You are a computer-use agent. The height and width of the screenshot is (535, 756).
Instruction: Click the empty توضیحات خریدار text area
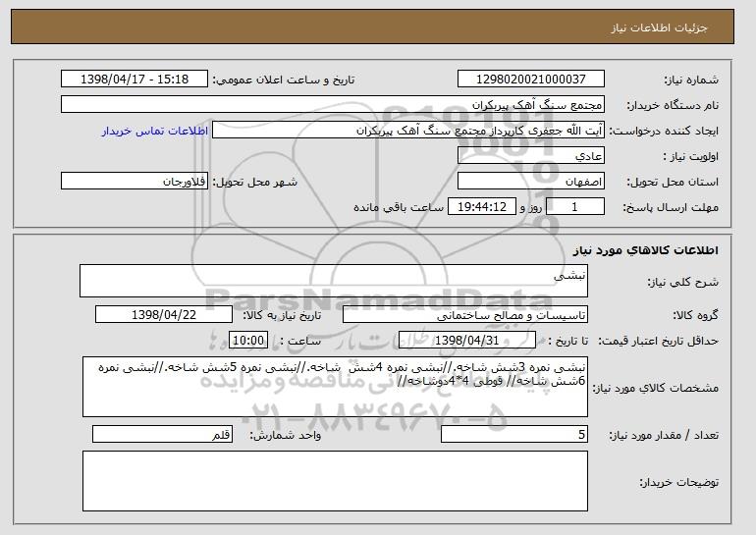click(335, 481)
